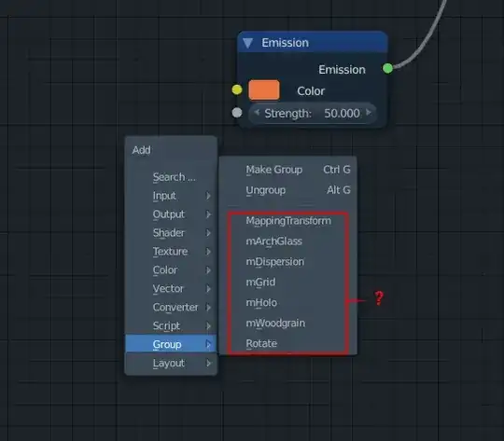Add the mArchGlass node group
Viewport: 504px width, 441px height.
[288, 241]
